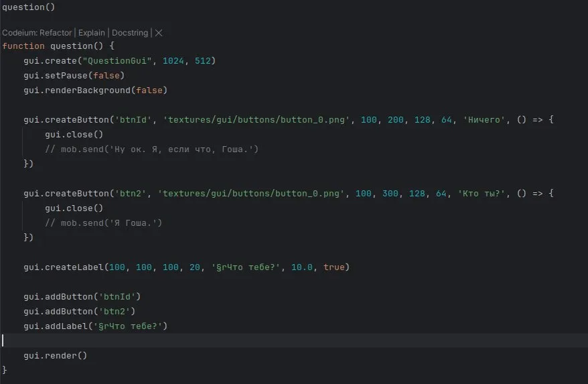Screen dimensions: 588x384
Task: Click the 'Кто ты?' string literal
Action: 482,194
